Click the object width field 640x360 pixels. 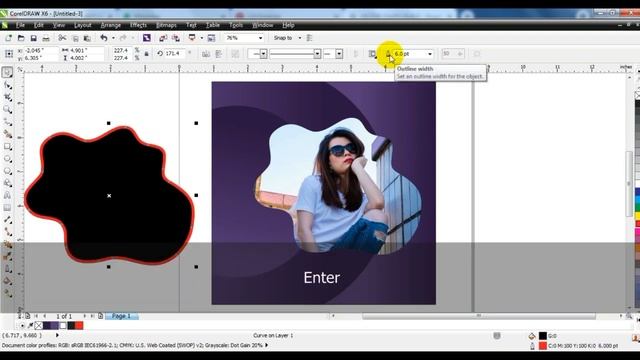86,50
